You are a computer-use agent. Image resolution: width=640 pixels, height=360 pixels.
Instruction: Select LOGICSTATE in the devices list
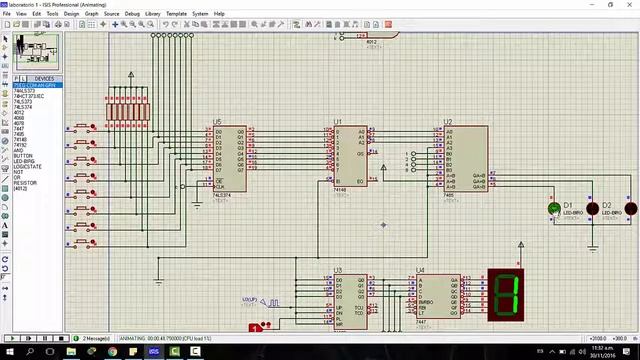27,167
